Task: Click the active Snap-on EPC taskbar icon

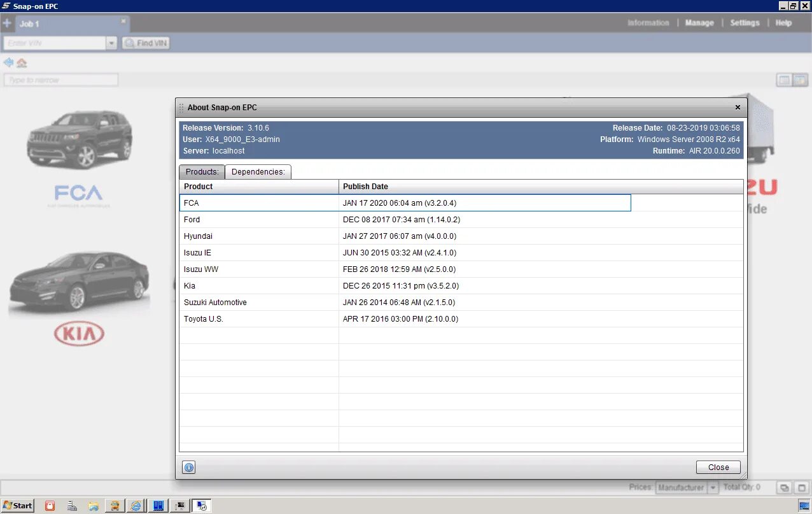Action: [202, 506]
